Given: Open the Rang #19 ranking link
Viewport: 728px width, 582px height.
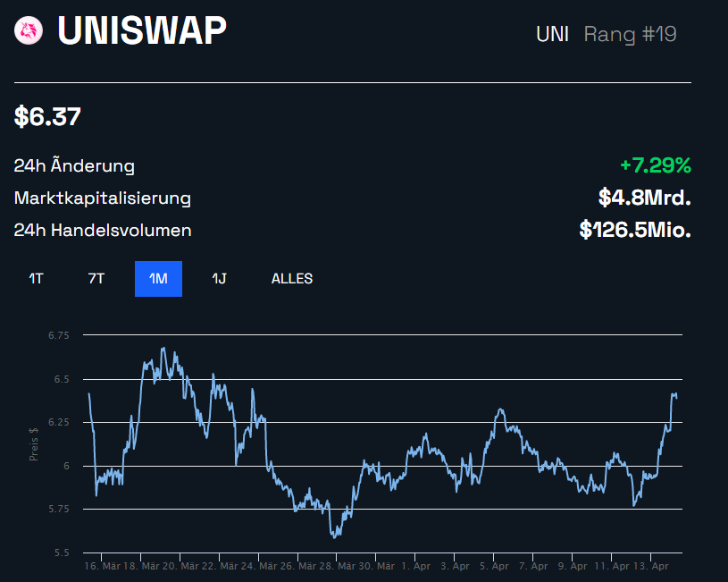Looking at the screenshot, I should [x=630, y=34].
